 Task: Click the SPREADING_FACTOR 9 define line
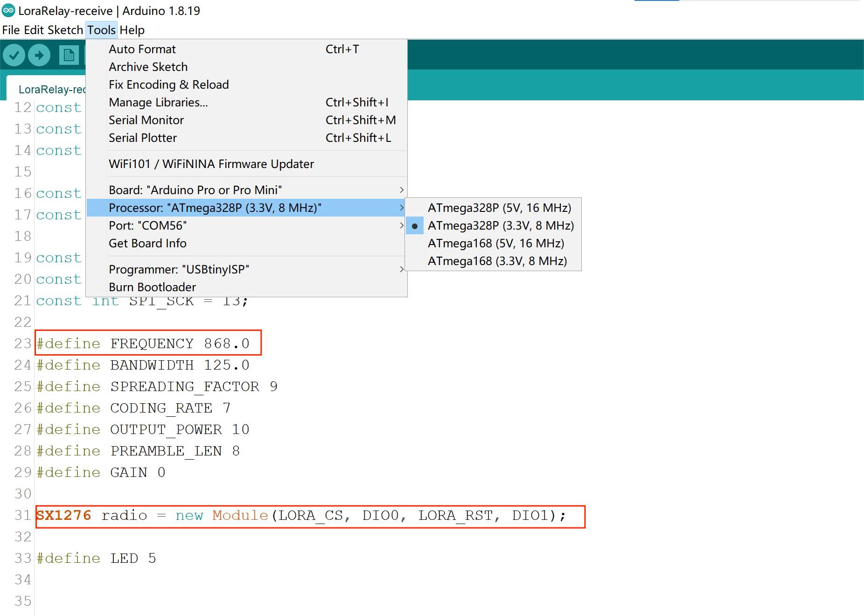157,386
